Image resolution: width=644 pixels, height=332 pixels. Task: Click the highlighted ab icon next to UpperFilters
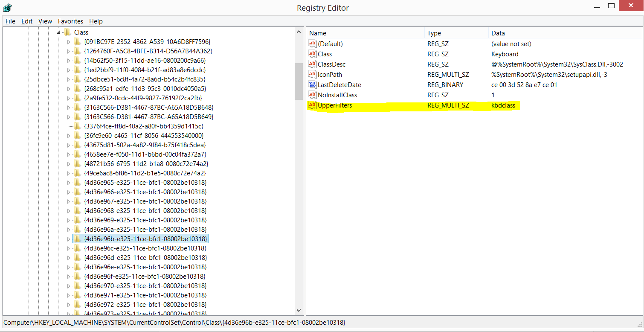[312, 105]
